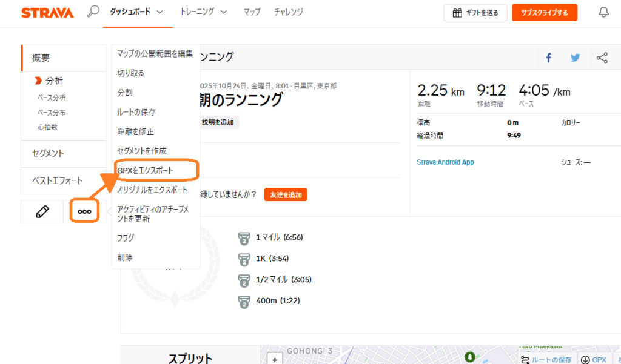
Task: Open the トレーニング dropdown
Action: [x=199, y=11]
